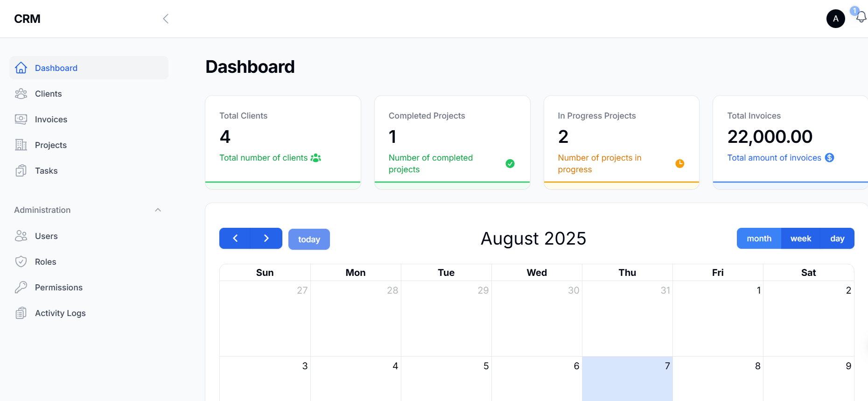Collapse the Administration section

158,210
